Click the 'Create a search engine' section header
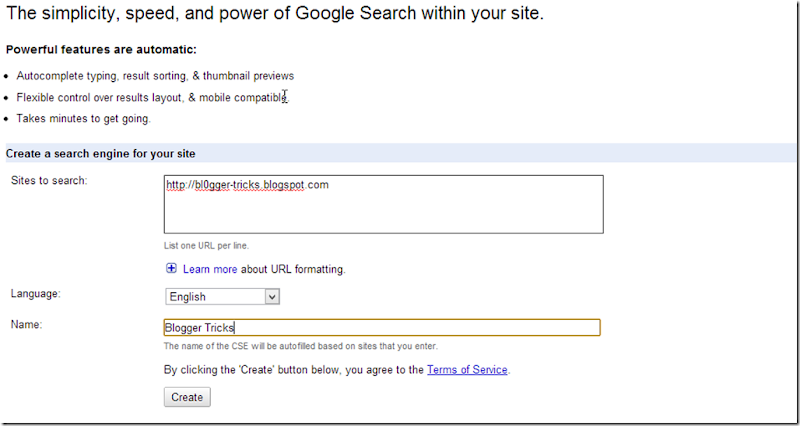800x426 pixels. coord(100,153)
